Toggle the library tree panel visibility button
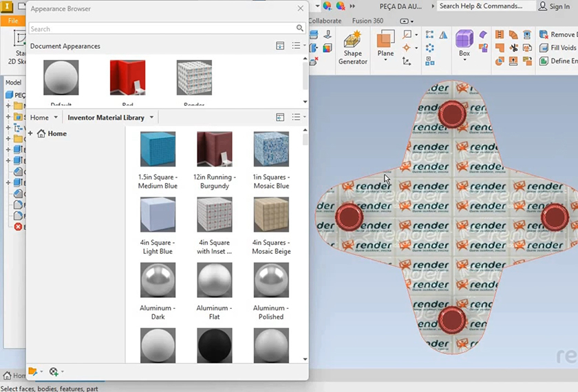This screenshot has width=578, height=392. pos(280,118)
